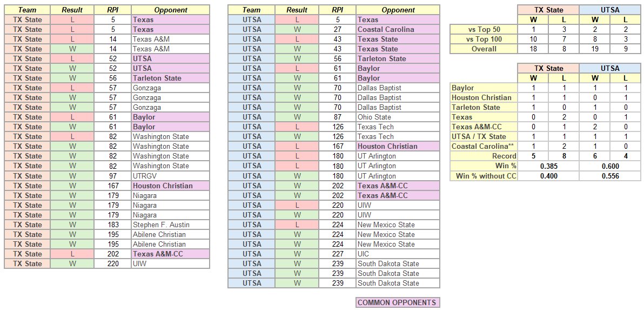Click the W result cell beside UTRGV
The height and width of the screenshot is (310, 644).
click(x=72, y=176)
